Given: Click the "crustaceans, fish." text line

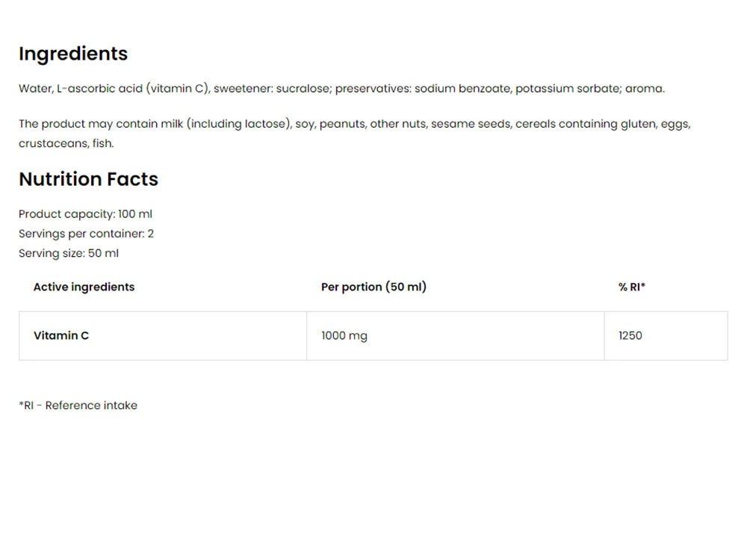Looking at the screenshot, I should click(x=66, y=143).
